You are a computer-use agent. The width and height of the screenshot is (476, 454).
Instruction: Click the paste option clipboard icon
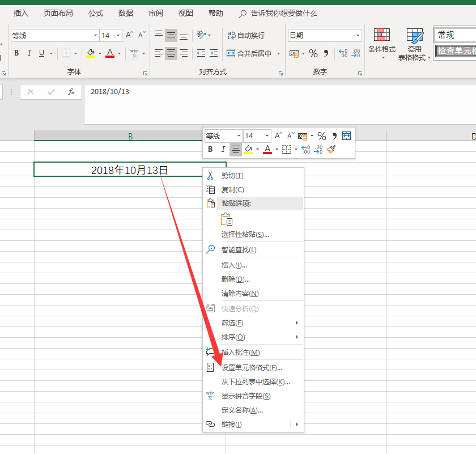(x=227, y=219)
